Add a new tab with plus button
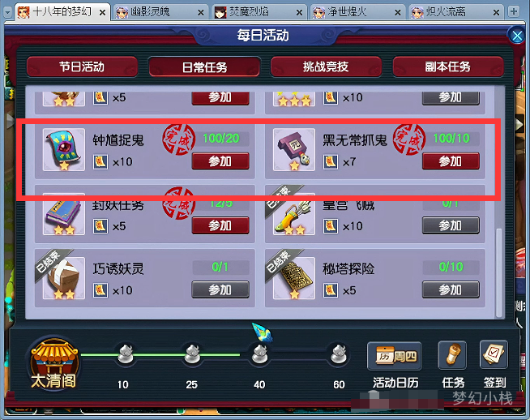The image size is (530, 420). (x=514, y=12)
